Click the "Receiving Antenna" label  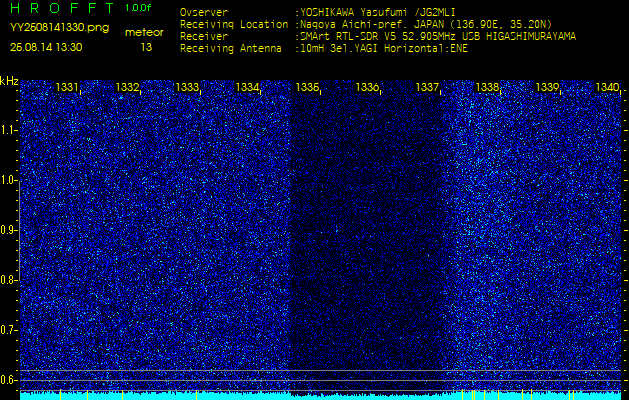[231, 49]
